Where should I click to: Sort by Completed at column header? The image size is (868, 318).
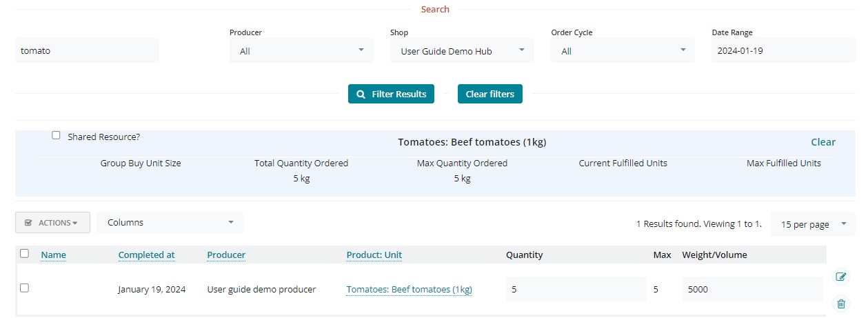click(146, 255)
